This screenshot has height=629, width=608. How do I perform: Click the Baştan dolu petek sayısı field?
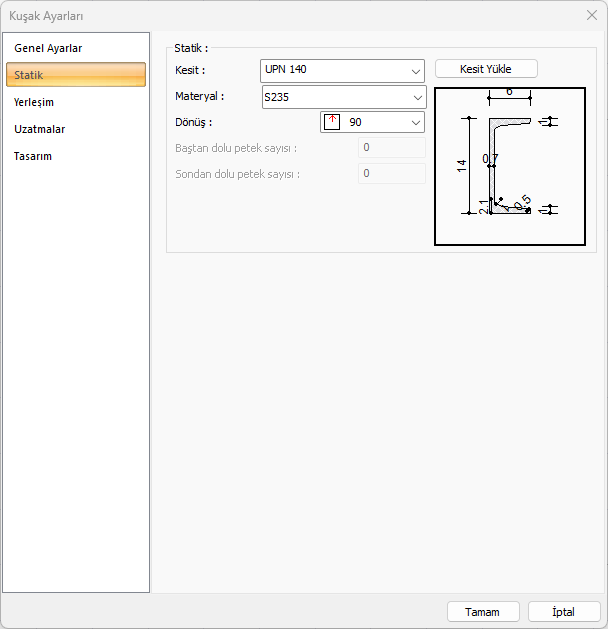[x=391, y=148]
